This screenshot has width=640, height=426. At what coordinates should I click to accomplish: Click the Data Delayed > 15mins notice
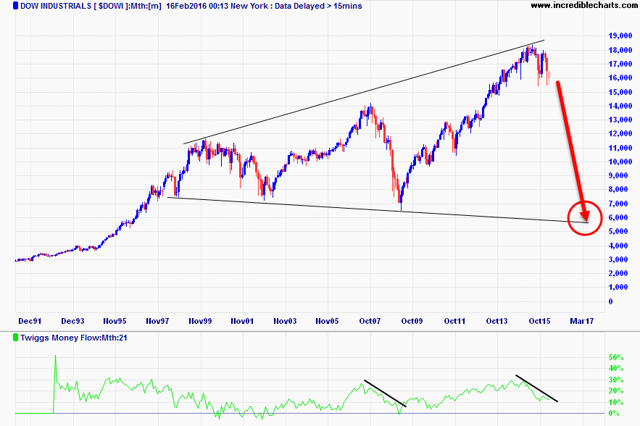coord(316,6)
